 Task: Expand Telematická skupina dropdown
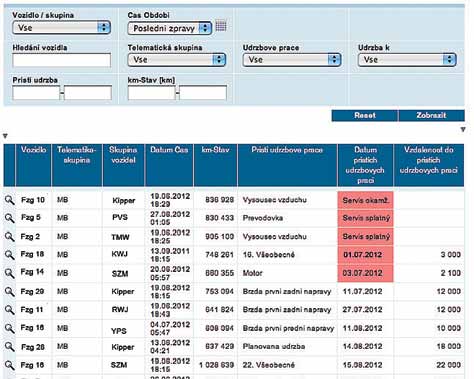point(177,60)
